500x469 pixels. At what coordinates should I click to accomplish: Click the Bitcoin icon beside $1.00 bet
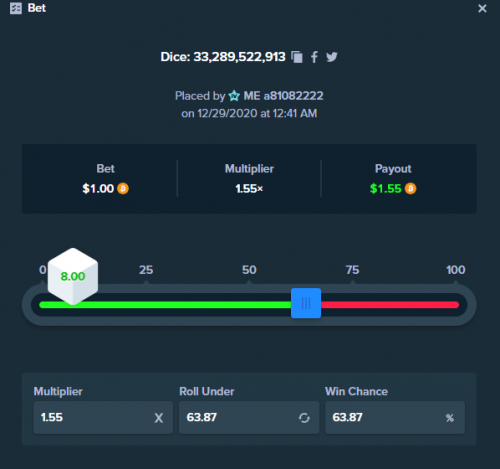(x=123, y=189)
